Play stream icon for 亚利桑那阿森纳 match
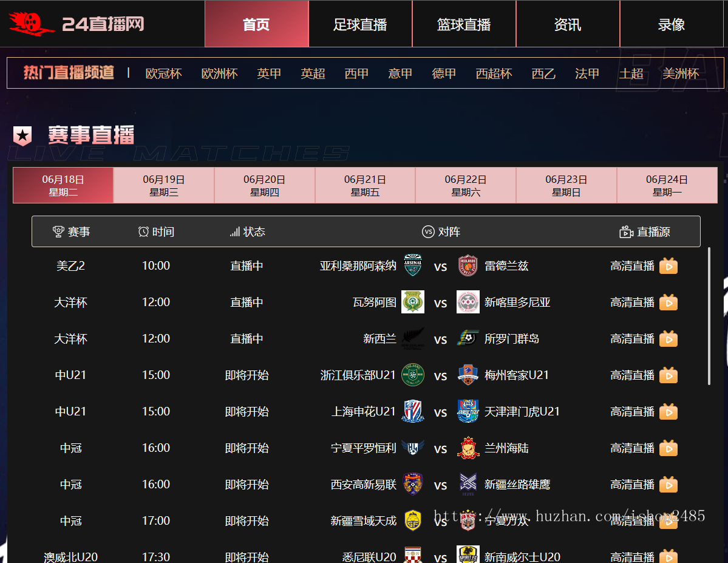This screenshot has height=563, width=728. point(668,265)
